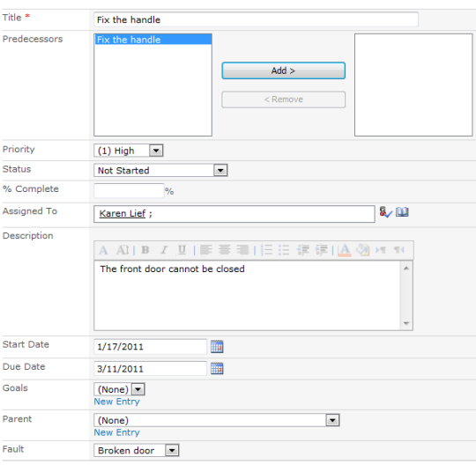Click New Entry link under Parent
The height and width of the screenshot is (472, 476).
(117, 432)
